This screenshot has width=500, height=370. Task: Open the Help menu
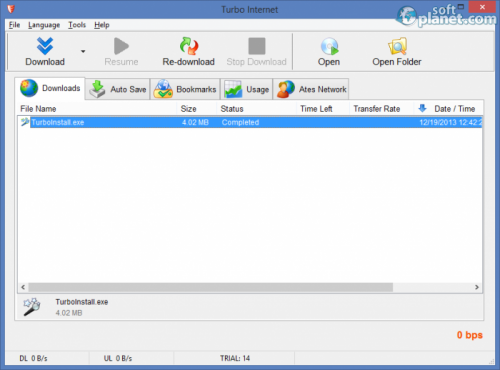point(102,25)
